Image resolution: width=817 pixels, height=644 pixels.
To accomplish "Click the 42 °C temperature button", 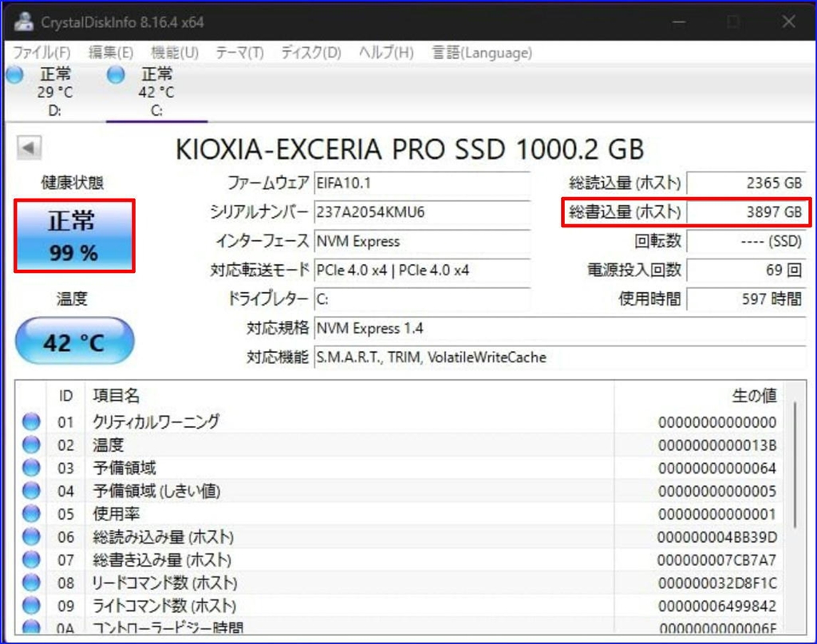I will 74,341.
